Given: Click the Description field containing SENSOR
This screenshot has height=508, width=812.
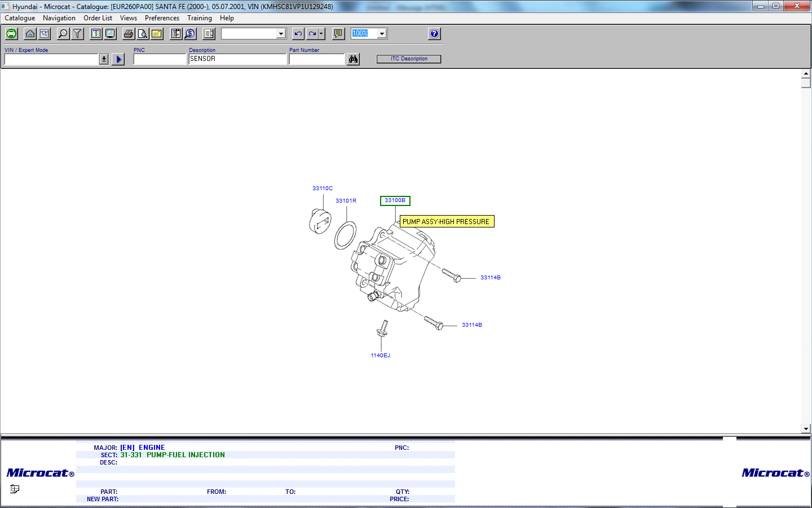Looking at the screenshot, I should (x=237, y=59).
